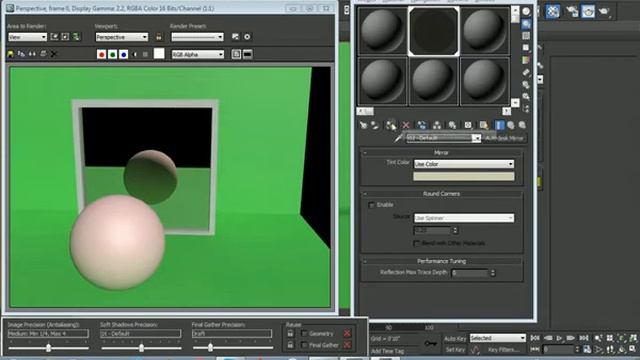Toggle the lock to viewport icon
Viewport: 640px width, 360px height.
159,37
